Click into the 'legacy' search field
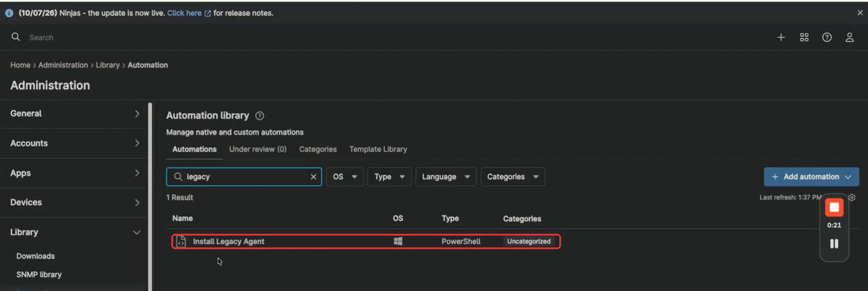This screenshot has width=868, height=291. [244, 177]
